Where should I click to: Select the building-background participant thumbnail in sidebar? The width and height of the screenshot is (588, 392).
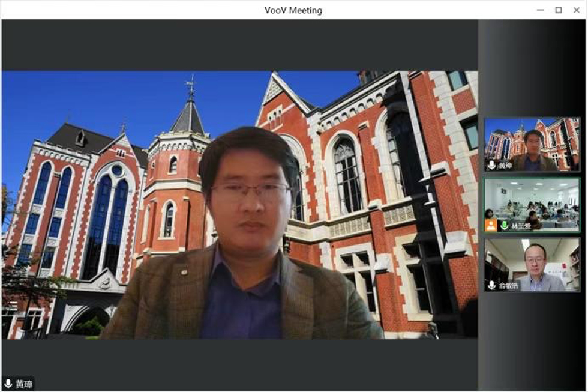(532, 143)
